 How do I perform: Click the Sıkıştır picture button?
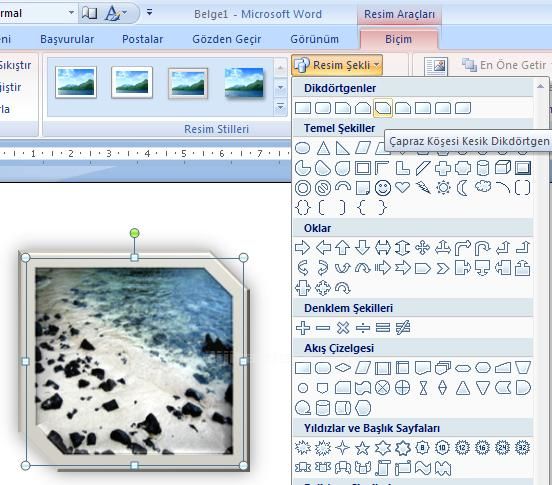15,65
